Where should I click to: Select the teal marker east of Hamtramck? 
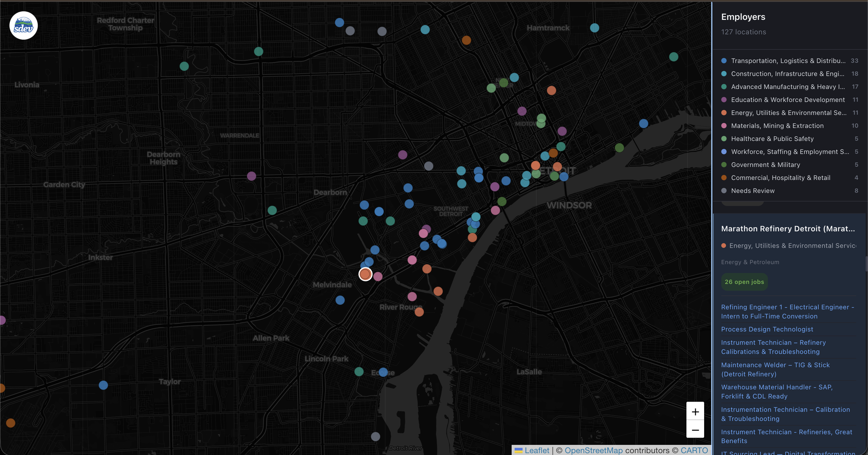pos(594,28)
